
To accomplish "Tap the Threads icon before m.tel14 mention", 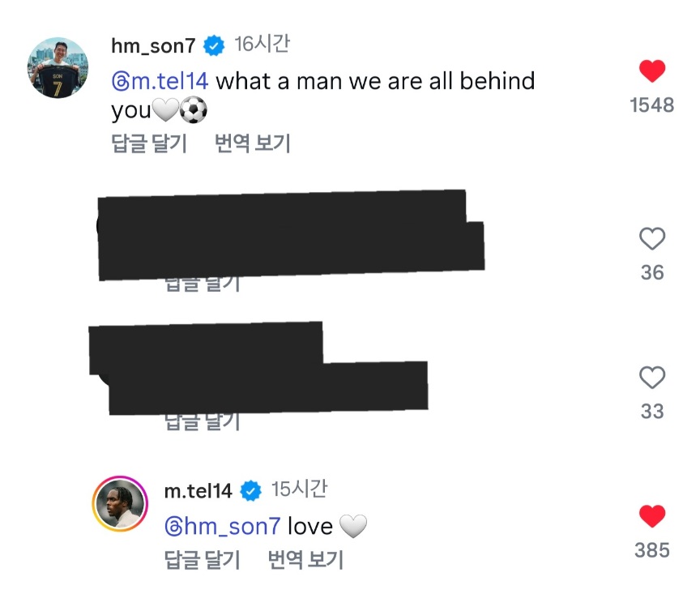I will (x=120, y=82).
